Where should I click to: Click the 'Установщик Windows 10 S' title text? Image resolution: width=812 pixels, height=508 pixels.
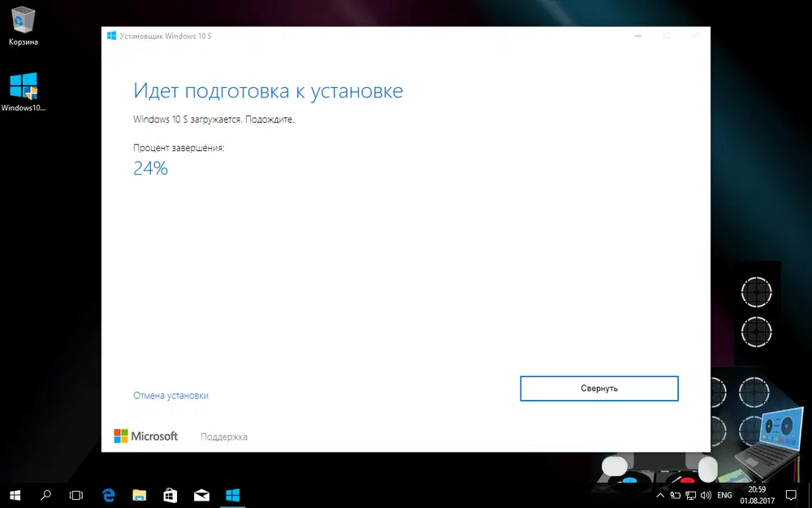pyautogui.click(x=166, y=37)
